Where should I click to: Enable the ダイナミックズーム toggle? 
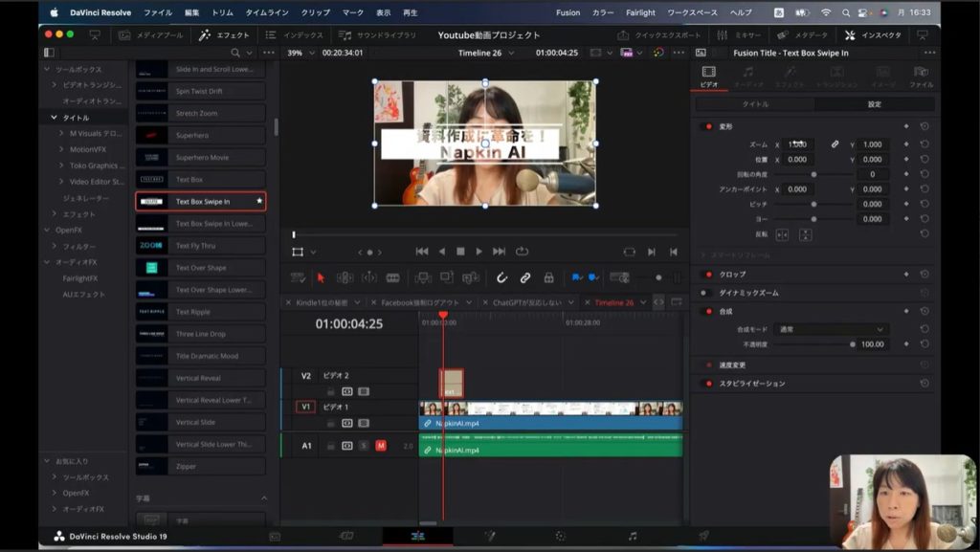pyautogui.click(x=705, y=293)
